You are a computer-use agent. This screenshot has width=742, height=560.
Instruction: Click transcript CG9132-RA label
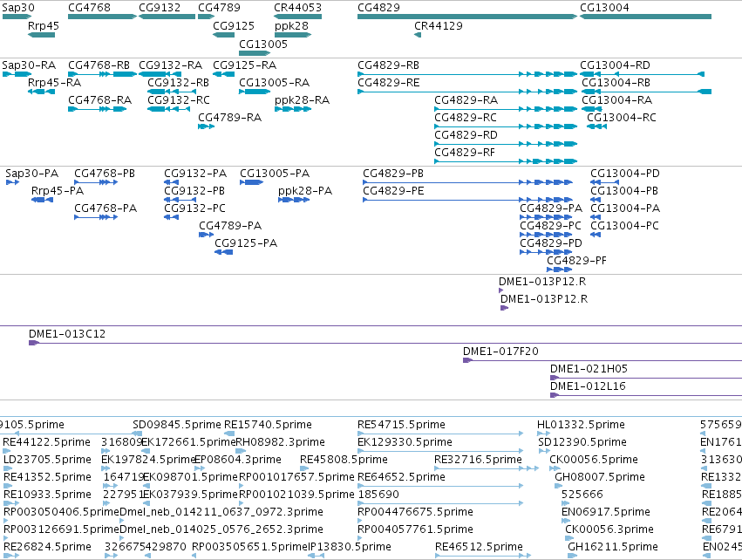click(170, 65)
